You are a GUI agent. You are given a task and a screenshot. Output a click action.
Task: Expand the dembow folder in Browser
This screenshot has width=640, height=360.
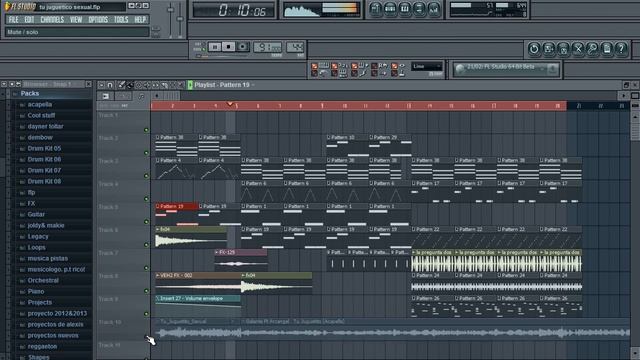(40, 138)
